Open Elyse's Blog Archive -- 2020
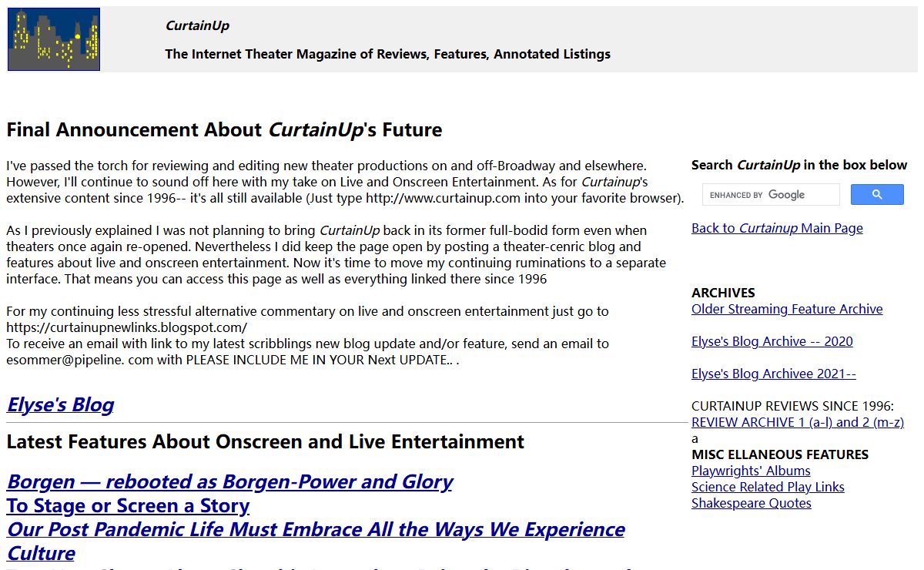 coord(772,341)
